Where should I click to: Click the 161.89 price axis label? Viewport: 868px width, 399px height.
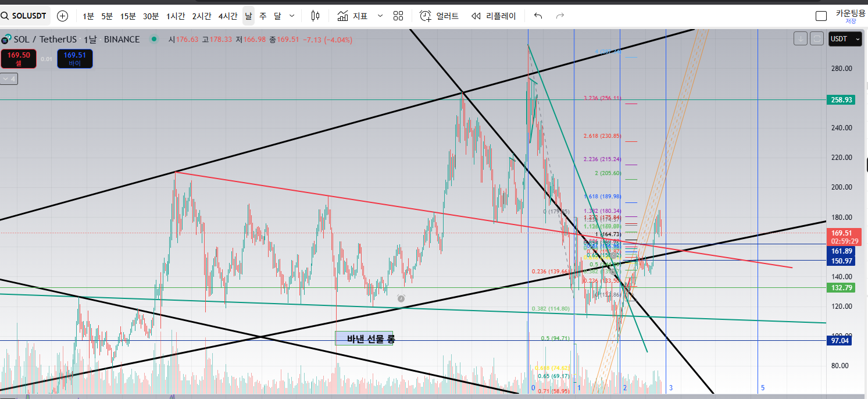840,251
